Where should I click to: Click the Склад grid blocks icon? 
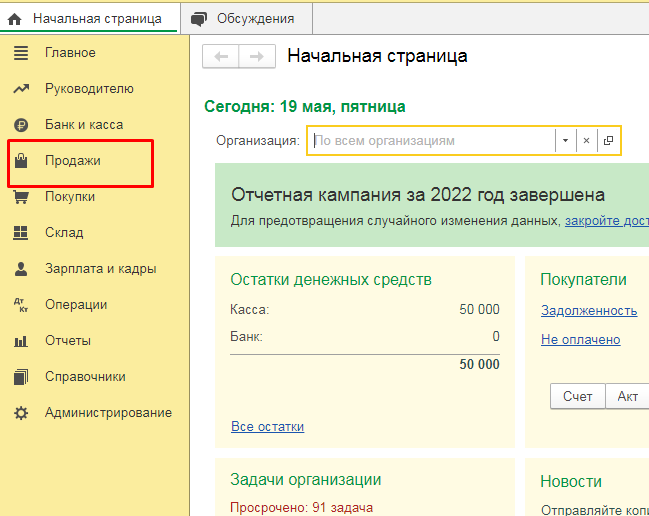[x=21, y=233]
